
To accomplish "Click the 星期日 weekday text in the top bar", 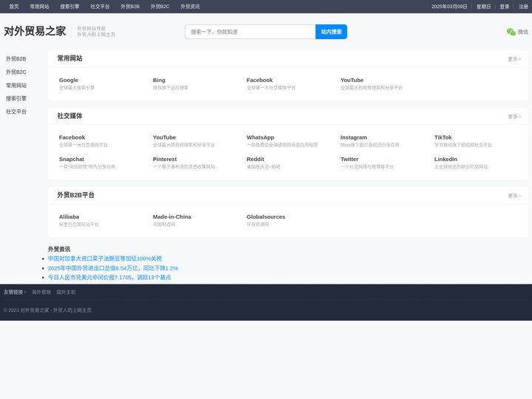I will click(x=483, y=7).
